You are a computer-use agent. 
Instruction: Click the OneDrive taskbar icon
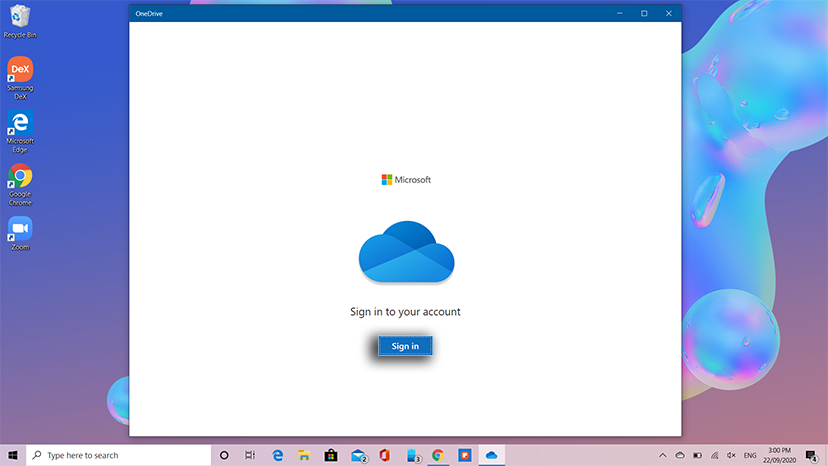point(492,455)
